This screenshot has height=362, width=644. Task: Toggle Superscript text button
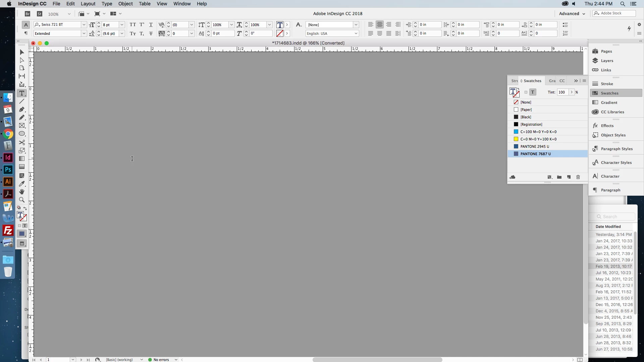point(142,25)
